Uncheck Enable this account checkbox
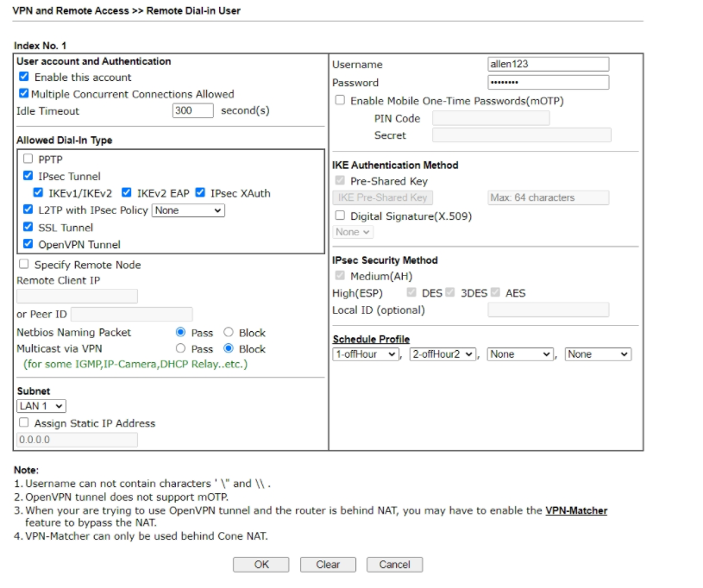The image size is (703, 588). pyautogui.click(x=24, y=78)
